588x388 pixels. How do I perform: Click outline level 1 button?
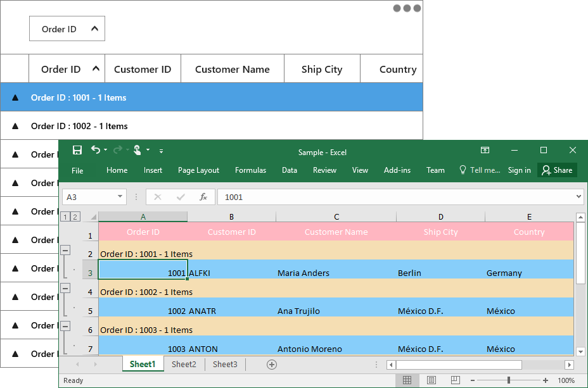pyautogui.click(x=65, y=216)
